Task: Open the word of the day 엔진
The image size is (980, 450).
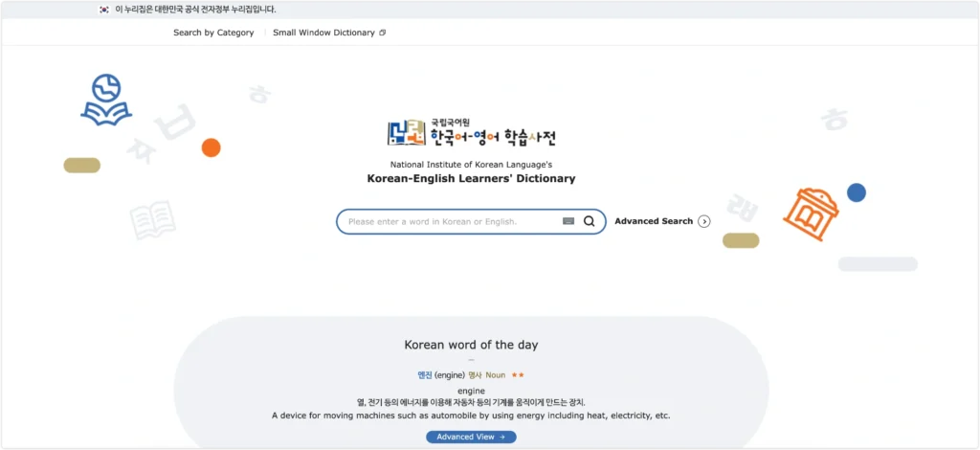Action: (x=425, y=375)
